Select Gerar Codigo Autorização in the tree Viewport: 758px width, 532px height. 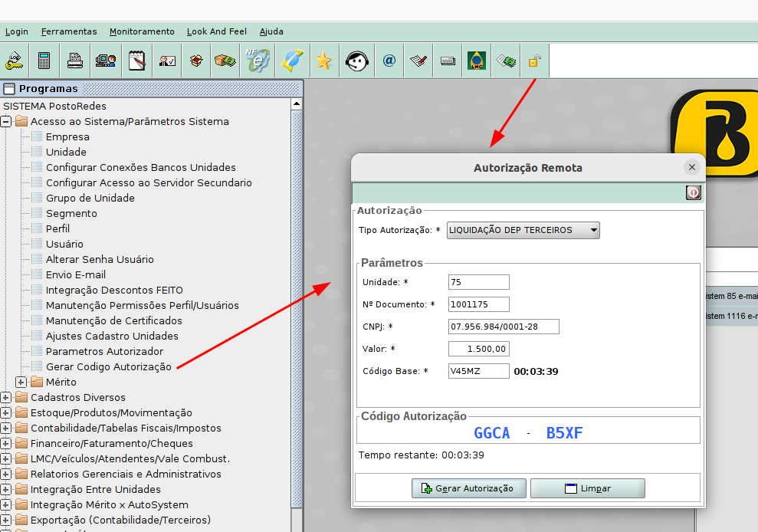pos(108,366)
